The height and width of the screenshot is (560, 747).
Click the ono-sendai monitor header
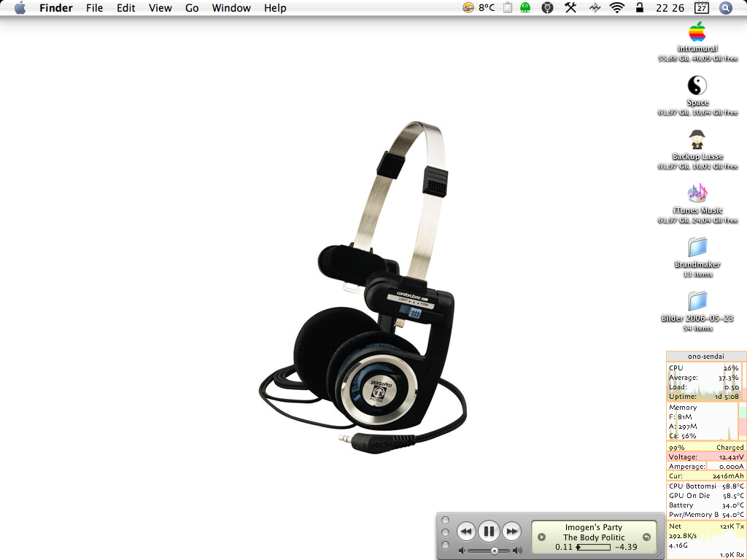pyautogui.click(x=706, y=356)
